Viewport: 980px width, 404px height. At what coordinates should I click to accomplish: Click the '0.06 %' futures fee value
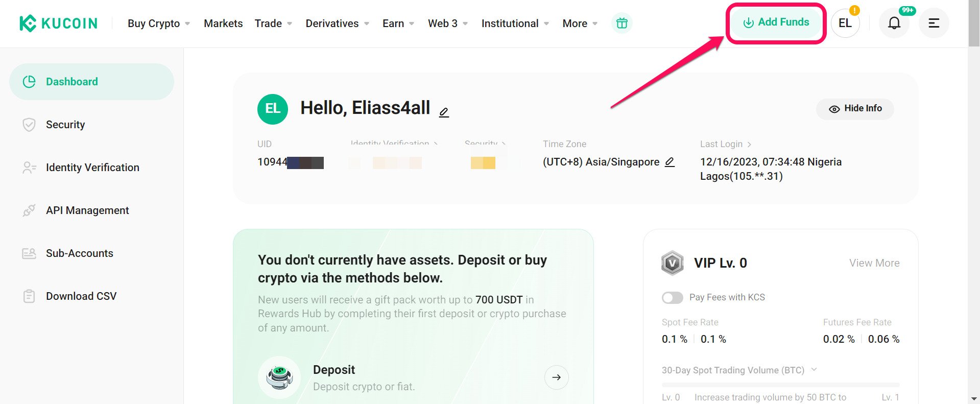pyautogui.click(x=883, y=339)
